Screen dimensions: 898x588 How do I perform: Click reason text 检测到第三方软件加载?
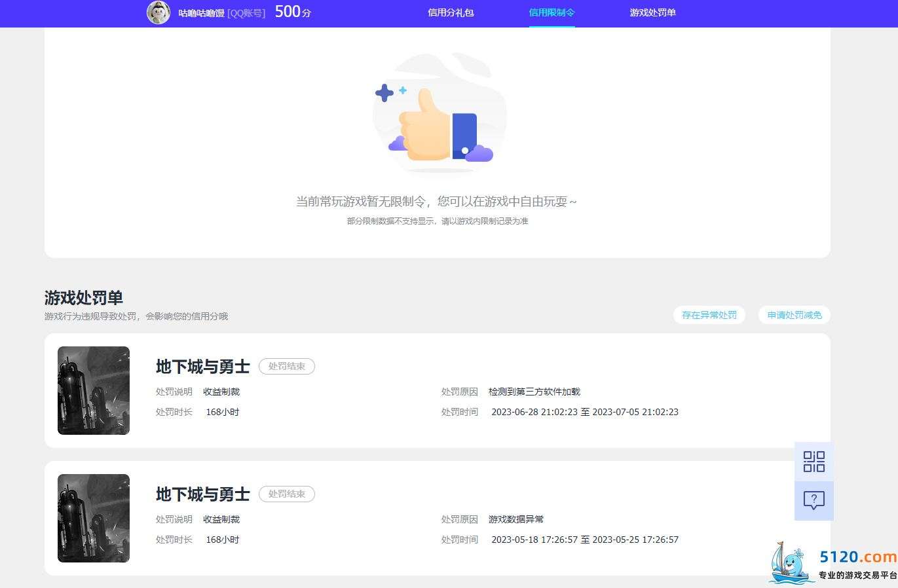[x=534, y=392]
